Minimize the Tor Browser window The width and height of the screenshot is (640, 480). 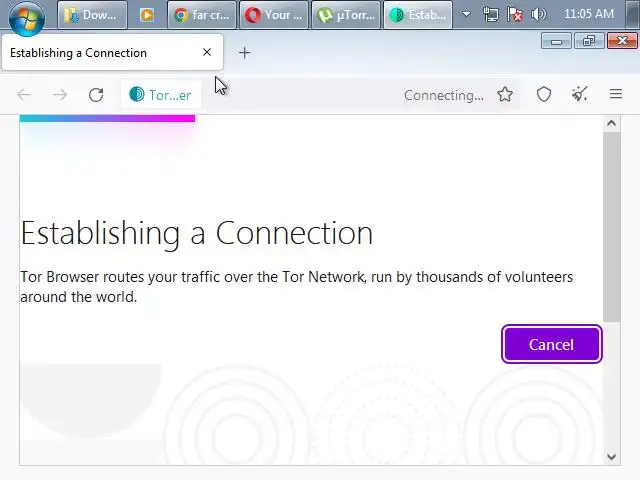pyautogui.click(x=556, y=41)
